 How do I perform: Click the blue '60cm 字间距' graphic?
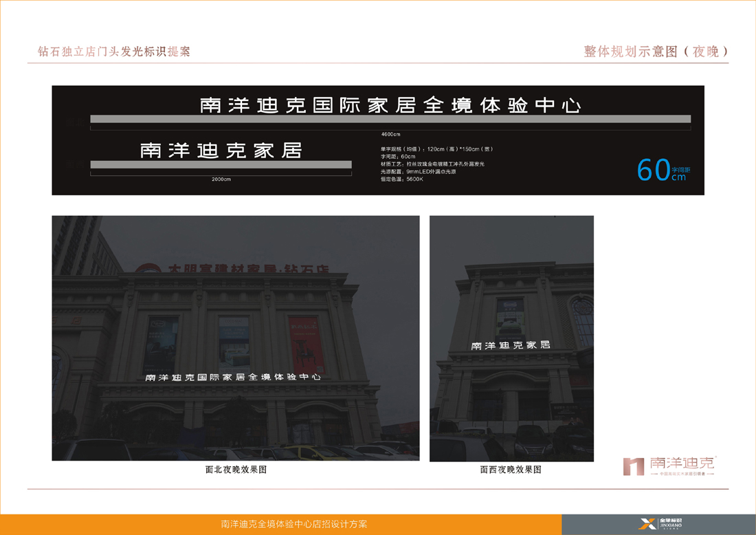click(x=663, y=170)
